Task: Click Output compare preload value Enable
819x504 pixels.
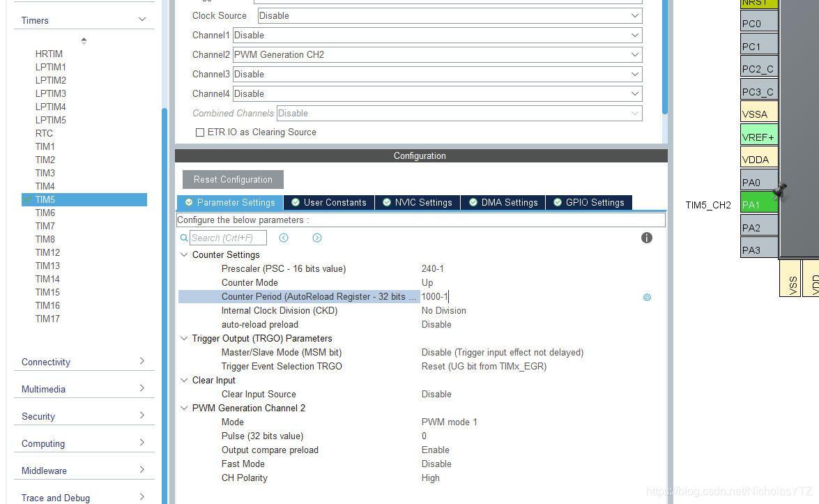Action: click(436, 450)
